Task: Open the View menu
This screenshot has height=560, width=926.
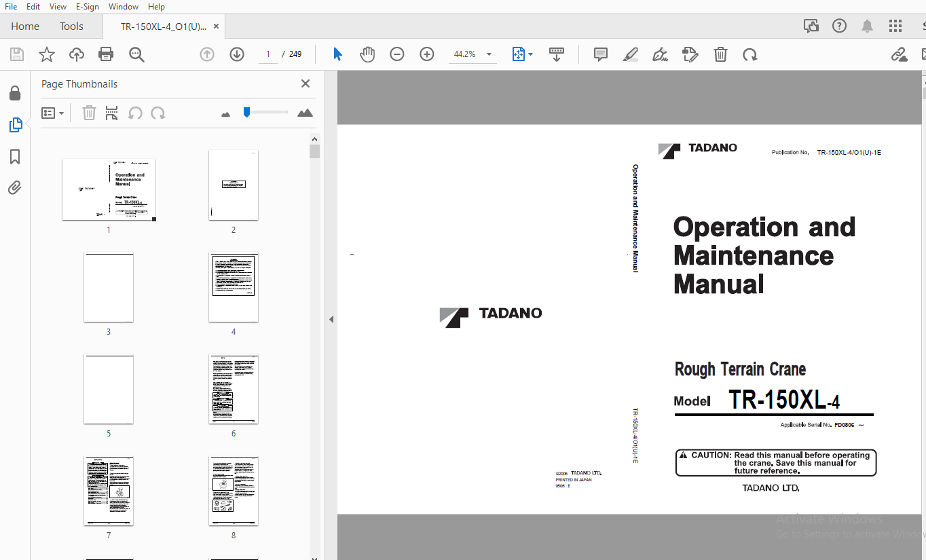Action: [x=58, y=6]
